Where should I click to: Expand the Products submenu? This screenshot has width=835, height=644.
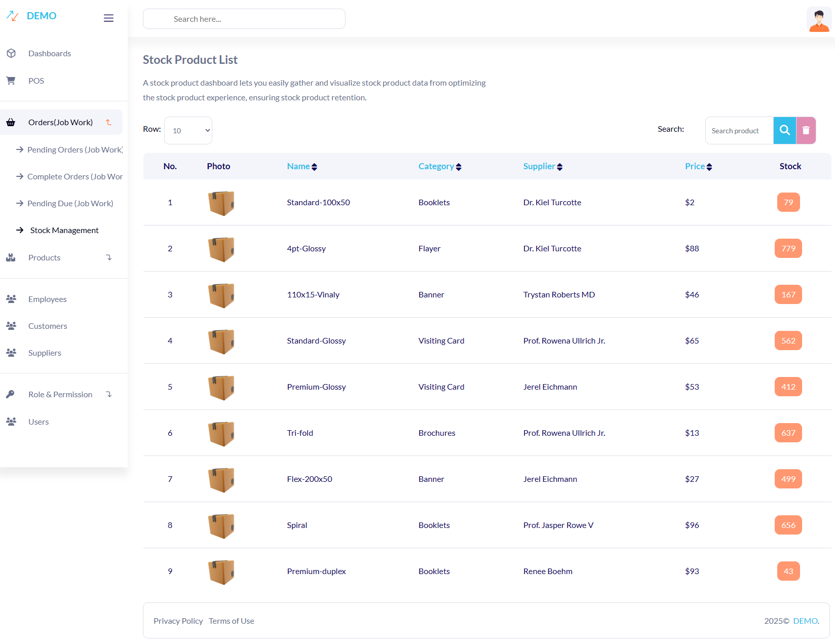point(108,257)
